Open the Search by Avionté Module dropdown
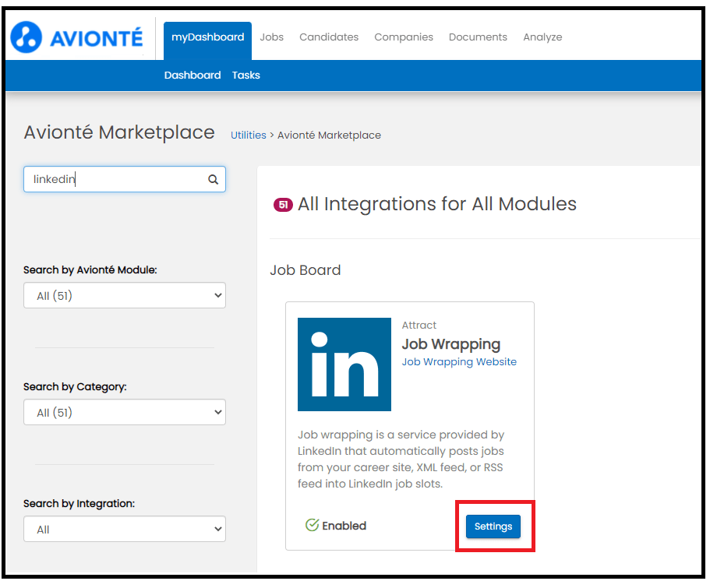This screenshot has height=588, width=710. point(124,295)
